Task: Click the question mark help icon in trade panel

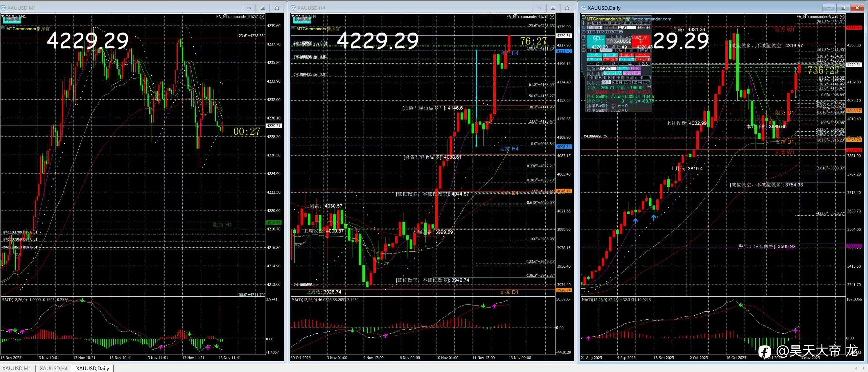Action: pyautogui.click(x=584, y=50)
